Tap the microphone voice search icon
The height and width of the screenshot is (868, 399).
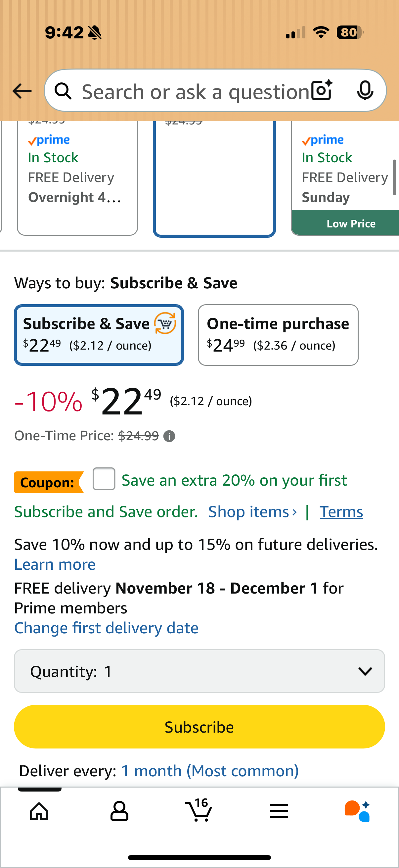pos(365,90)
